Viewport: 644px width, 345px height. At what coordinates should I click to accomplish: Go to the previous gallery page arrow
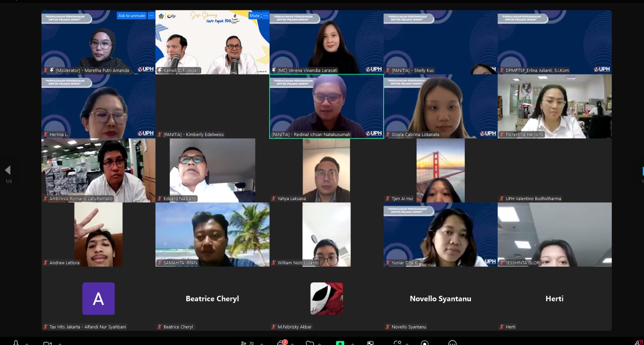pos(8,170)
